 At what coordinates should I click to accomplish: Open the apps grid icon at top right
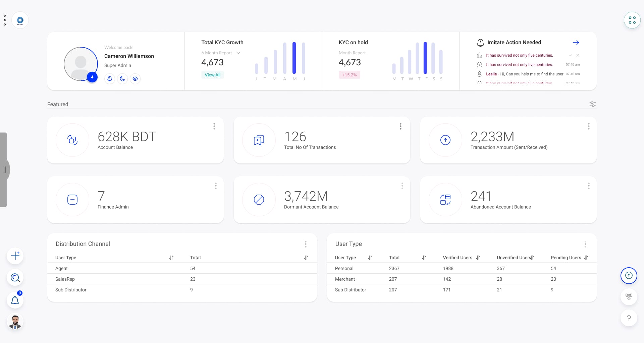(632, 20)
